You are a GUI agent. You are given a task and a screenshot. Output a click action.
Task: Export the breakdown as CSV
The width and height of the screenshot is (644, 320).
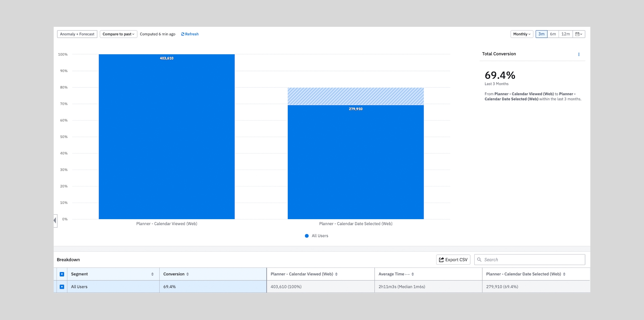[453, 260]
